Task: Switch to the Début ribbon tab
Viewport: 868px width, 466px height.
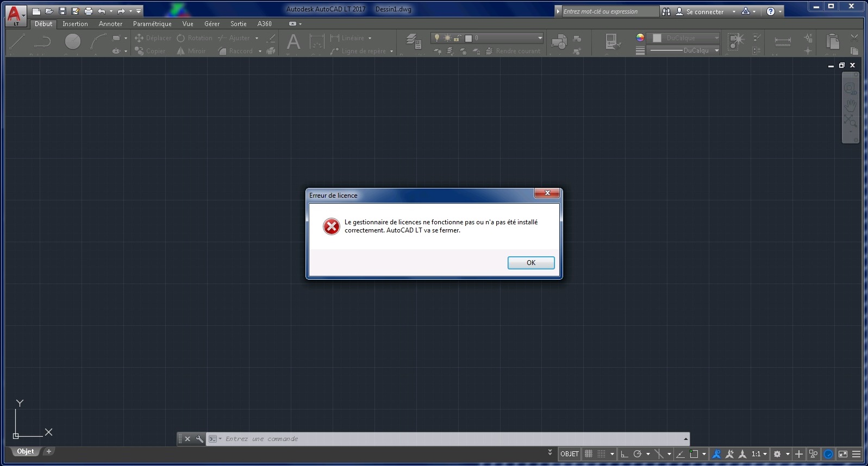Action: point(43,24)
